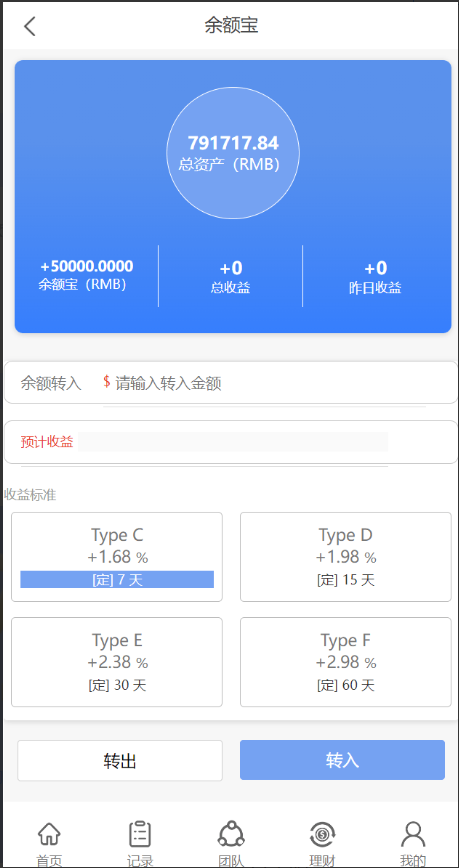The width and height of the screenshot is (459, 868).
Task: Go back using the top-left arrow
Action: 30,26
